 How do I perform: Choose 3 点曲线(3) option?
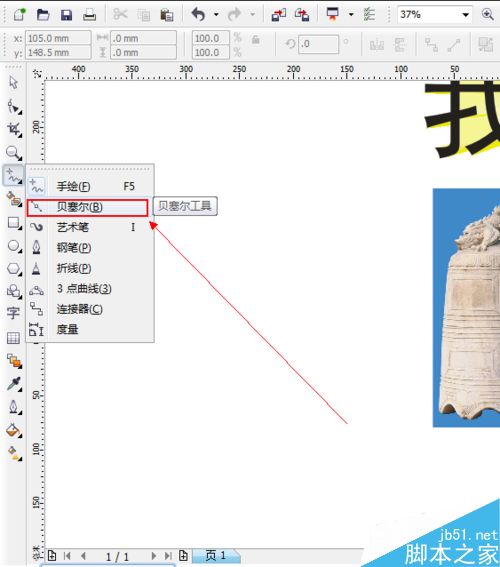click(x=90, y=289)
